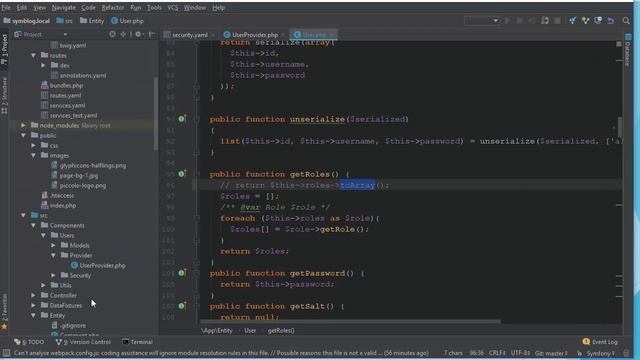Image resolution: width=640 pixels, height=360 pixels.
Task: Hide the Project tool window
Action: (151, 34)
